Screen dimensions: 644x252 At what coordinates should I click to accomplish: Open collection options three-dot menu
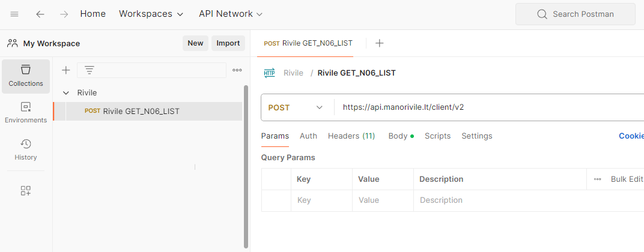237,70
